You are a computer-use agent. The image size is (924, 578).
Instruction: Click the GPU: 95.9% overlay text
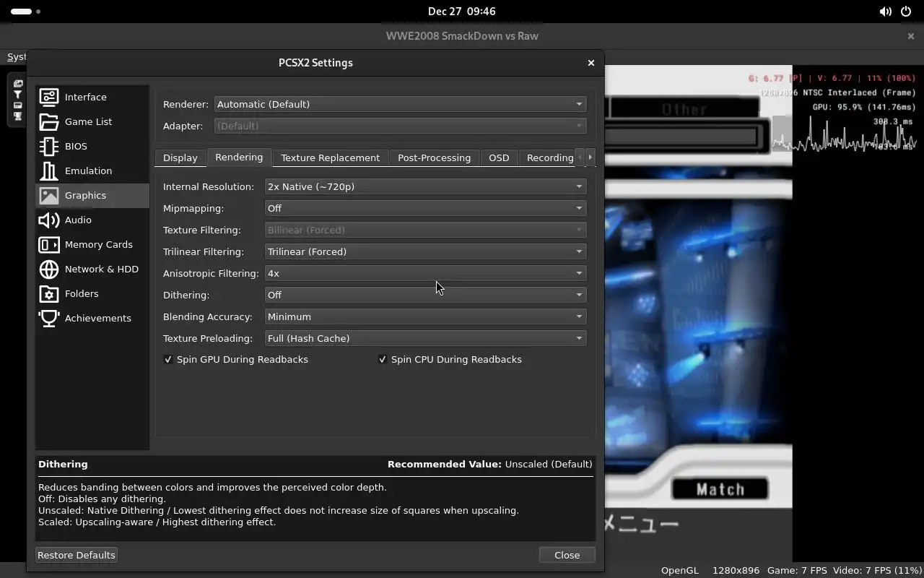(x=864, y=107)
